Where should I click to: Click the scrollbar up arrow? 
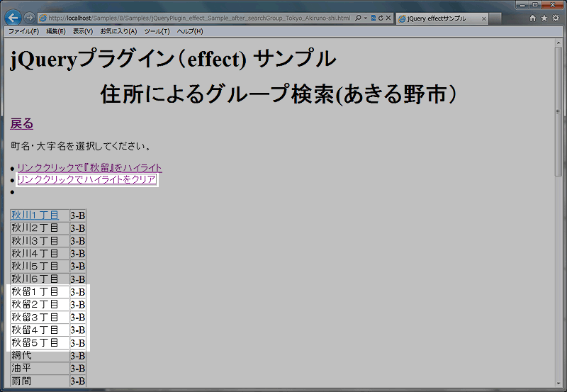click(x=558, y=43)
